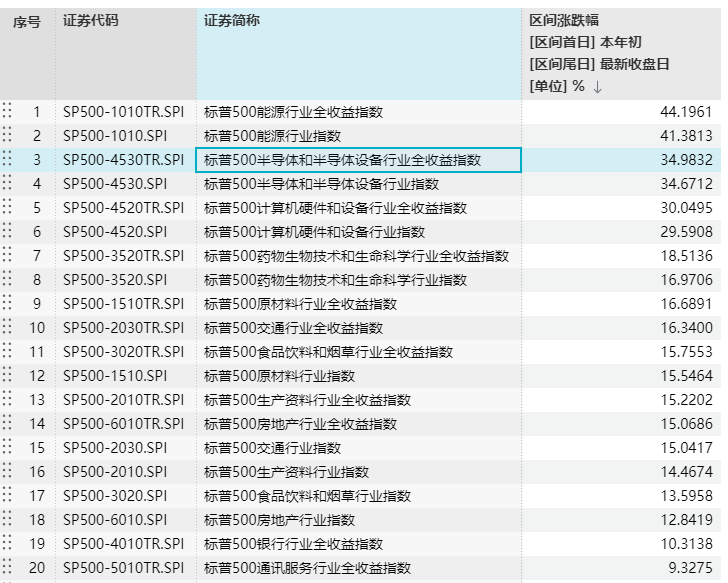Select name 标普500食品饮料和烟草行业指数

[307, 496]
